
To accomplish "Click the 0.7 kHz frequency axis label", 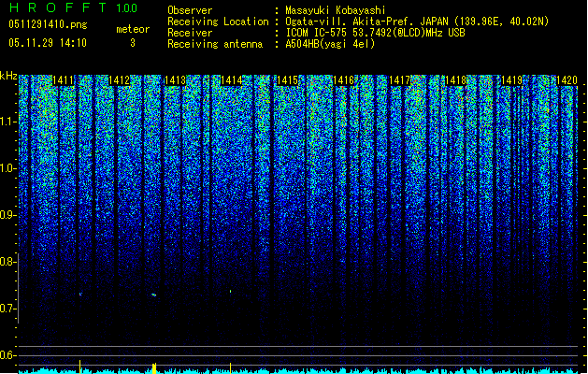I will (x=8, y=309).
